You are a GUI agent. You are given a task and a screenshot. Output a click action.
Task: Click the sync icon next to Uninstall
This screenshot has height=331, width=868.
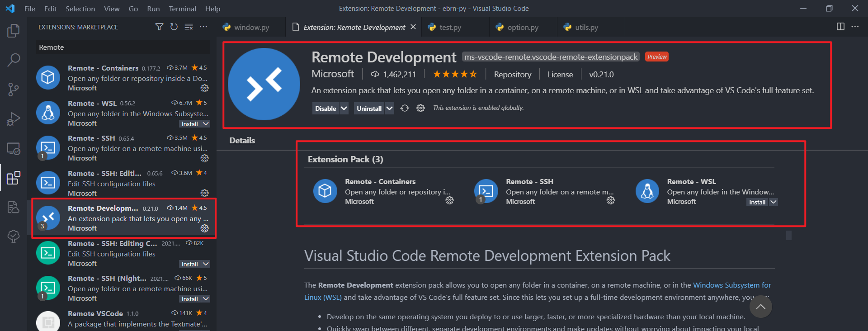coord(405,108)
